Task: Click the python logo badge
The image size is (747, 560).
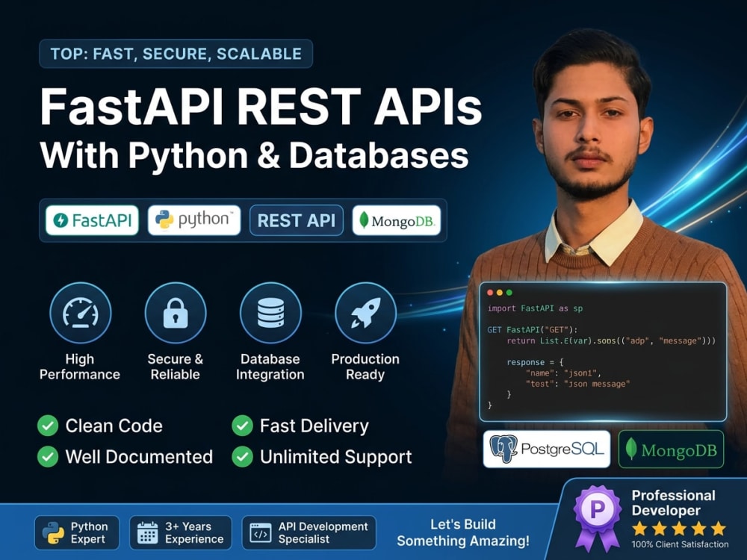Action: 194,220
